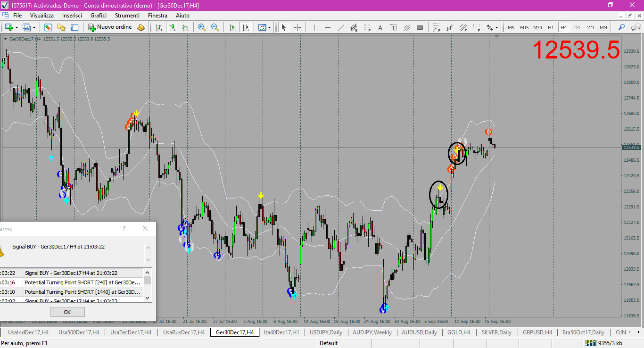Open the MetaEditor book icon
The height and width of the screenshot is (348, 644).
coord(141,27)
